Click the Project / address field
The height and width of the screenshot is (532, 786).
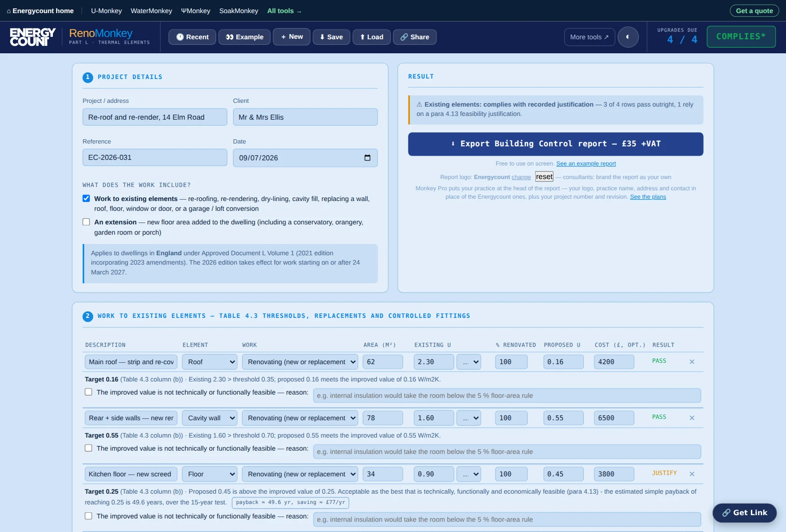click(x=155, y=117)
